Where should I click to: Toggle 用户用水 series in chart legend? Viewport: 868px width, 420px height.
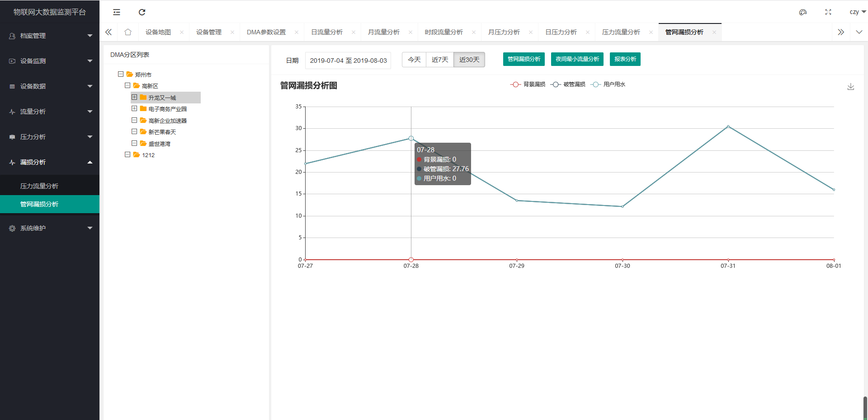point(609,84)
